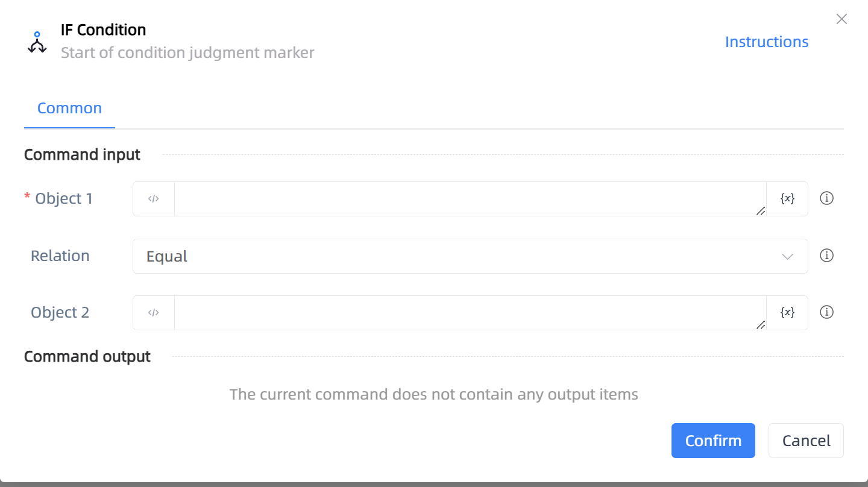Click the Object 2 resize handle
The width and height of the screenshot is (868, 487).
coord(761,325)
